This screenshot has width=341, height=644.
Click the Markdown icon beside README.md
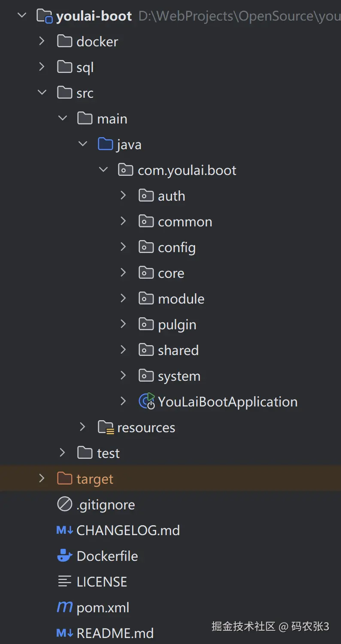(65, 633)
